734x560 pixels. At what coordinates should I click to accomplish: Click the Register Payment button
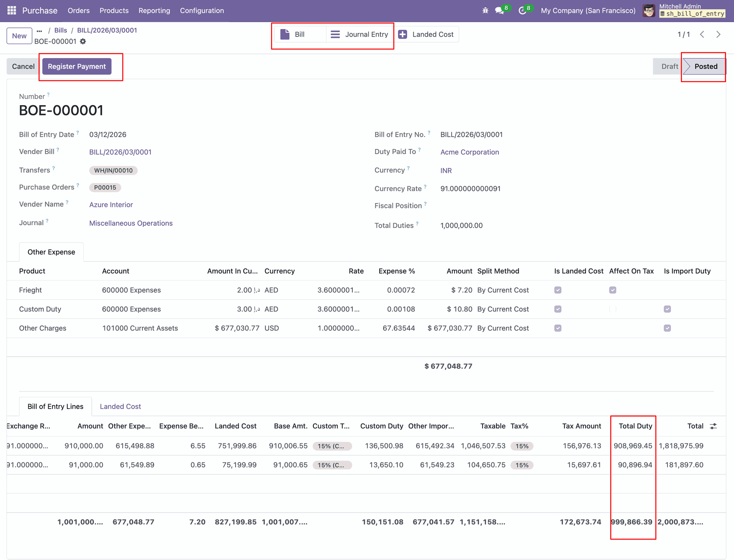coord(76,67)
